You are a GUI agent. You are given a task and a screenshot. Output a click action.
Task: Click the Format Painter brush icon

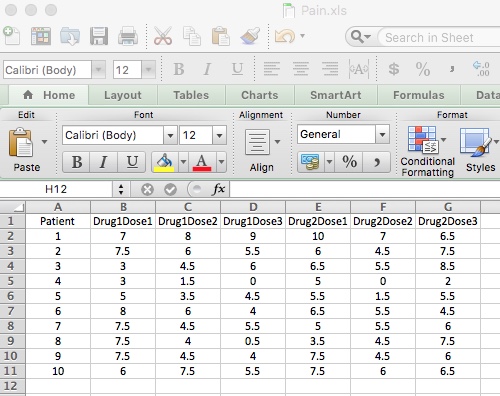click(x=250, y=36)
